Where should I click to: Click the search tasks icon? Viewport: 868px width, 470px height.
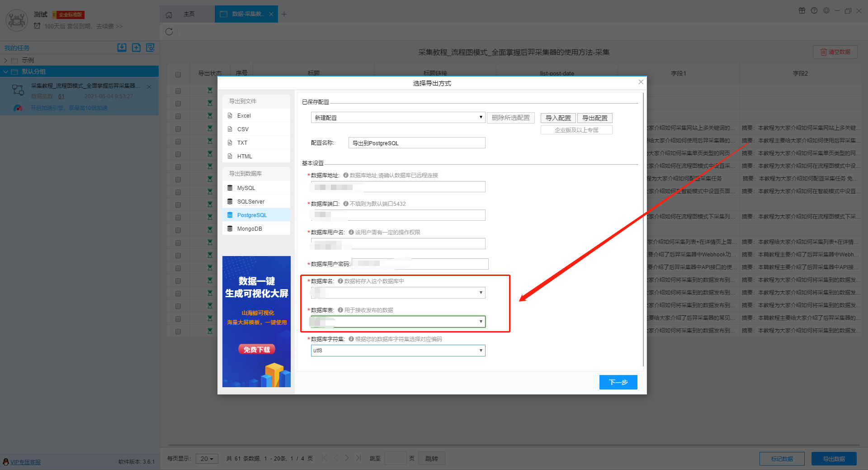(150, 47)
